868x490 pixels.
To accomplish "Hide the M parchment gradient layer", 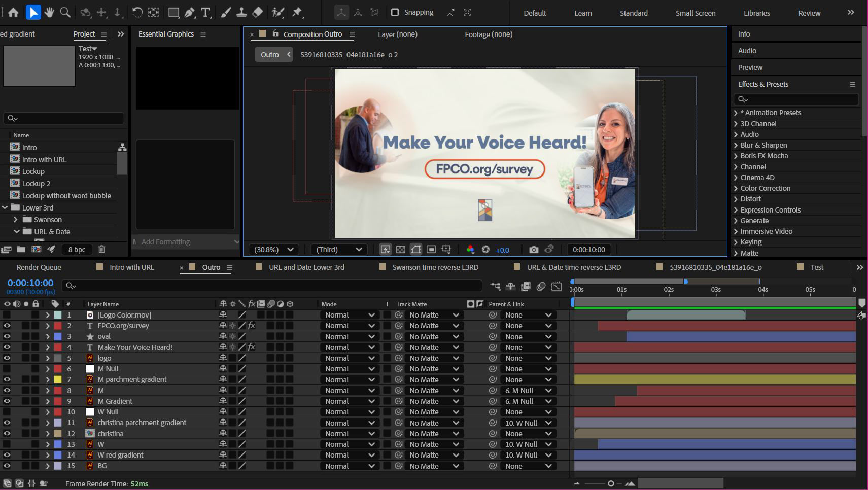I will 7,379.
